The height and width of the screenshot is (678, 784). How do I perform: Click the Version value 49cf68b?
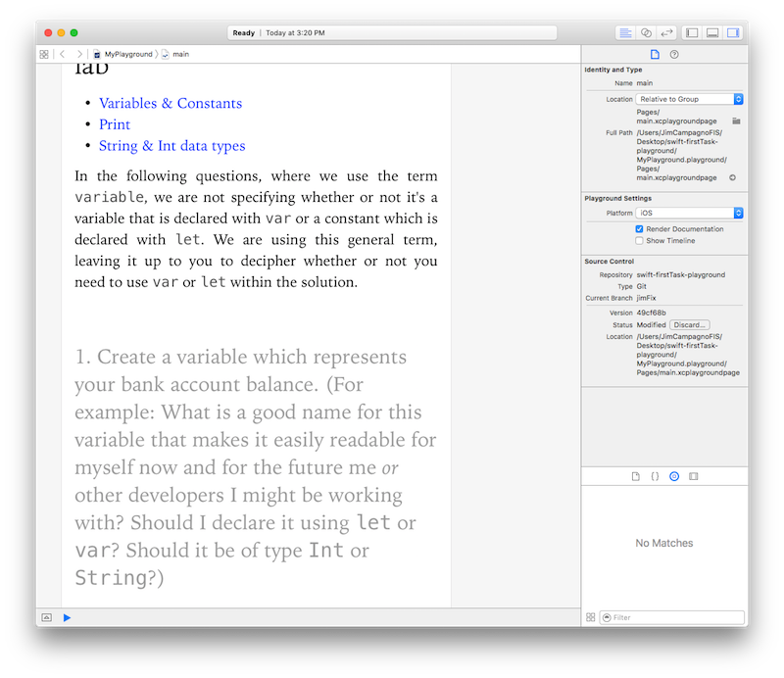[651, 313]
